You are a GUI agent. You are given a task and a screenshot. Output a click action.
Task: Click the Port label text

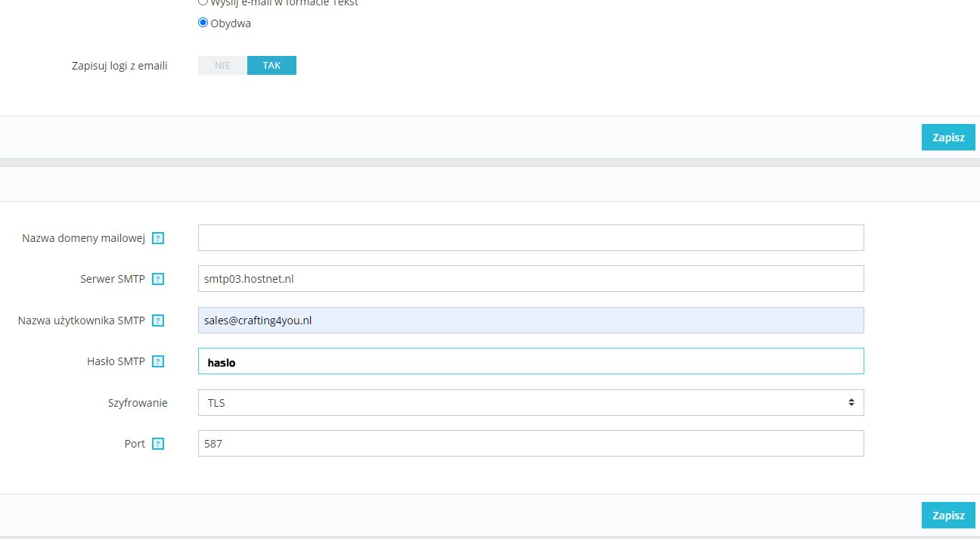[135, 444]
